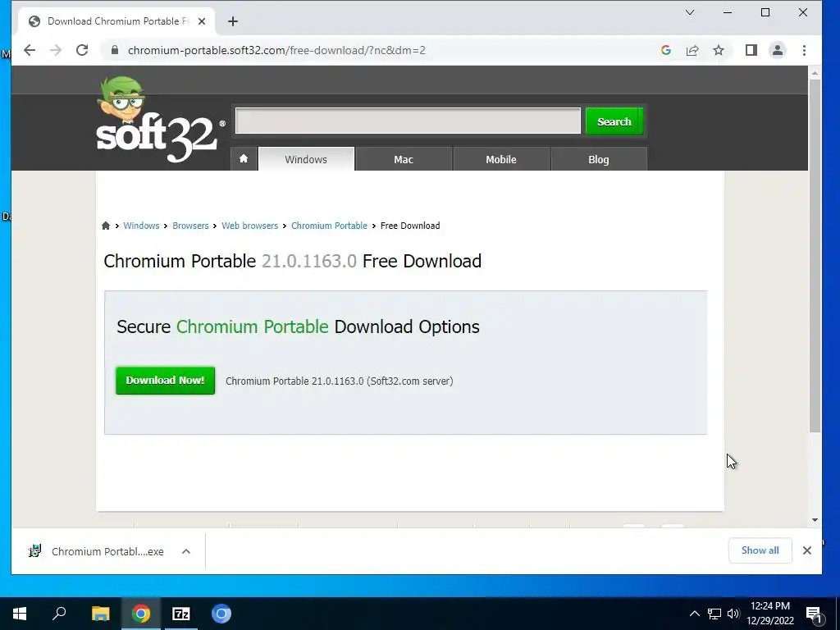Open the notification center icon

pyautogui.click(x=815, y=614)
